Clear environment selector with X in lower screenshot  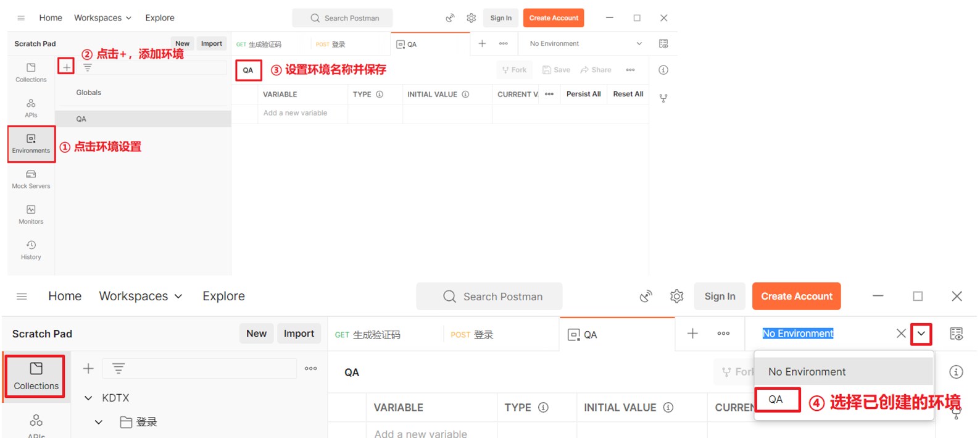click(x=901, y=334)
